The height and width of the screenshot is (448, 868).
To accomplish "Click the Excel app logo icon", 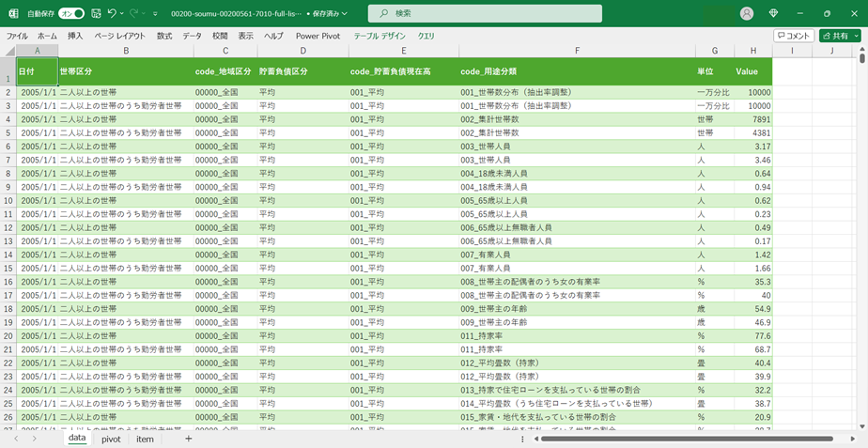I will 13,13.
